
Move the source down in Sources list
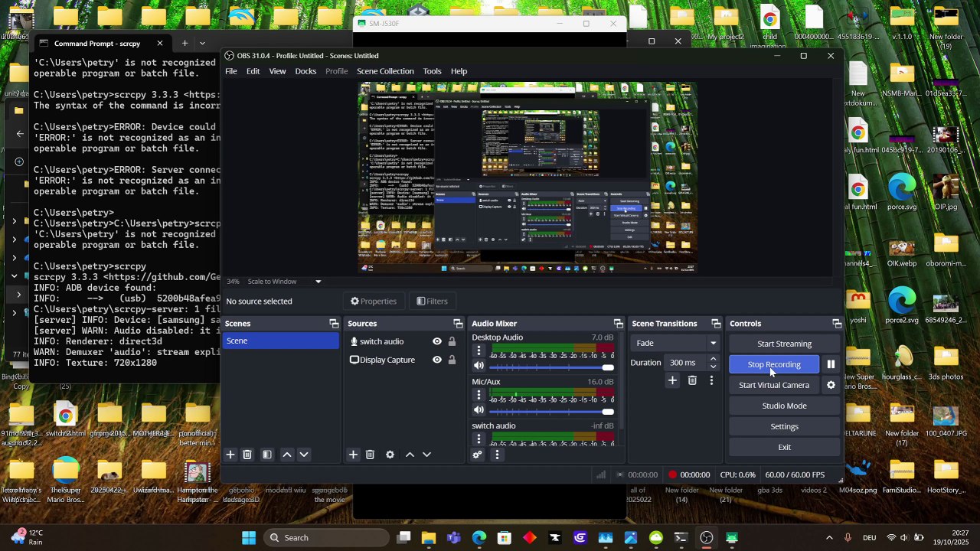click(426, 455)
